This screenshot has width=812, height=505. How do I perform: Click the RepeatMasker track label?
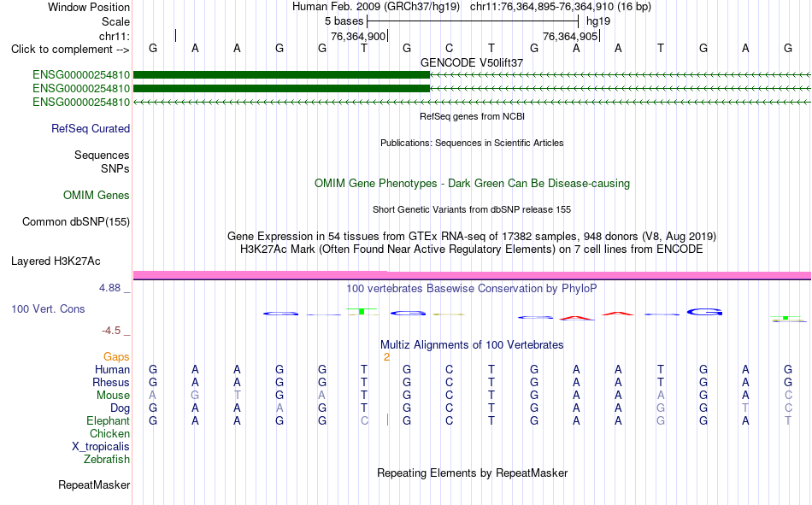94,484
